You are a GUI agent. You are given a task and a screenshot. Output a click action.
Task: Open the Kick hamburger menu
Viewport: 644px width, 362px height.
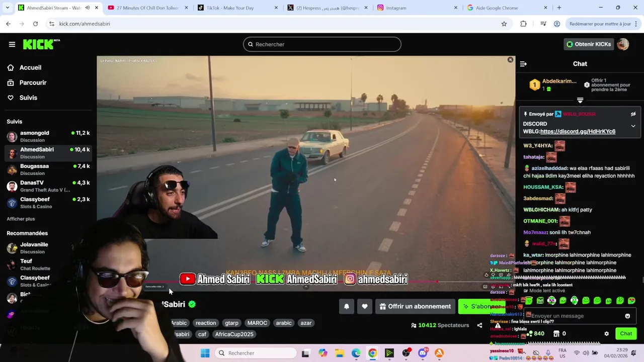point(12,44)
